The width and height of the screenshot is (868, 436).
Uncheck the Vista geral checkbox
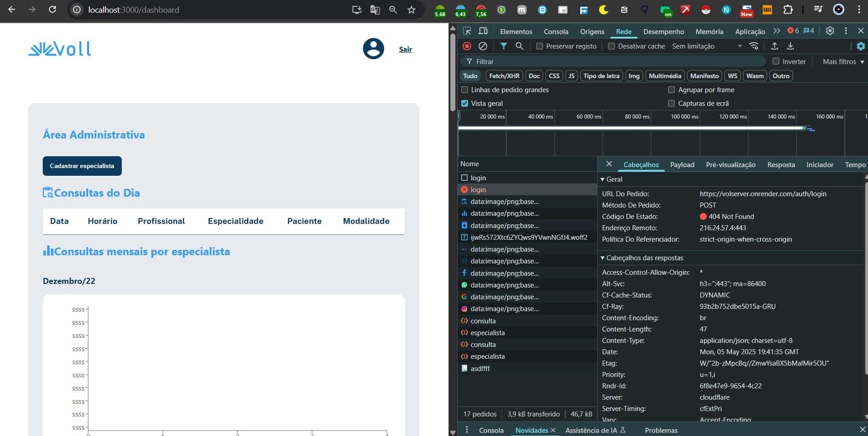coord(464,104)
